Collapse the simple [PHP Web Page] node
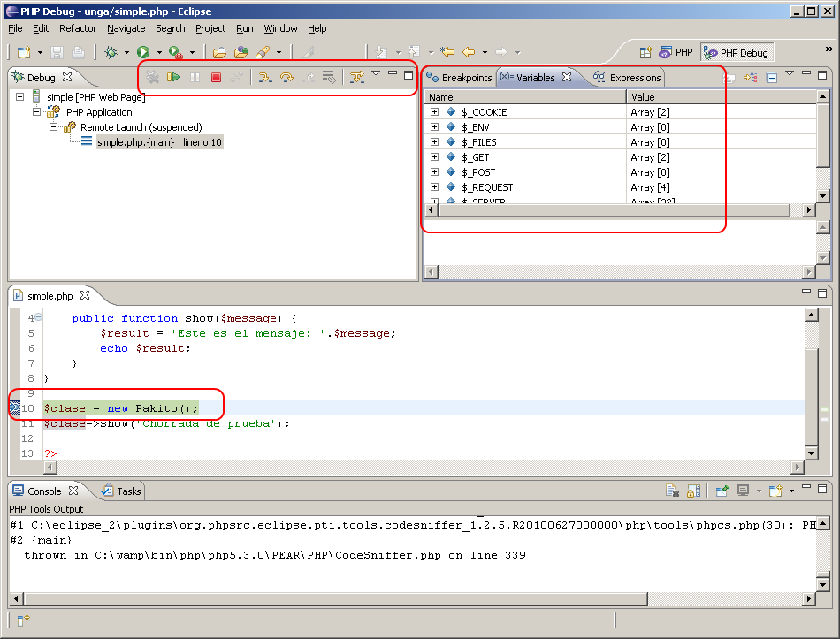The image size is (840, 639). 19,97
